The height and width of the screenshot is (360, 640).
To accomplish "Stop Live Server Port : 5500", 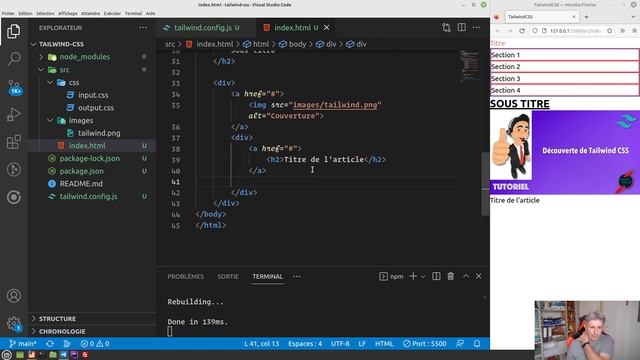I will pyautogui.click(x=424, y=344).
